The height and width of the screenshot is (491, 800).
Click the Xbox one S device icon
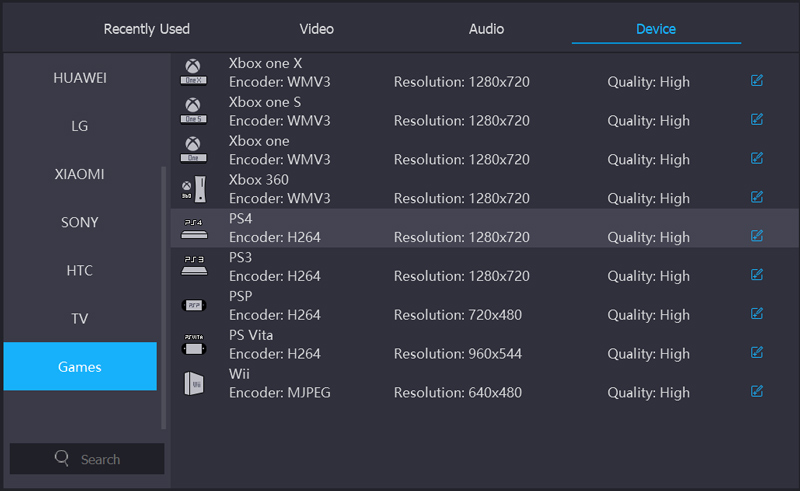tap(193, 111)
